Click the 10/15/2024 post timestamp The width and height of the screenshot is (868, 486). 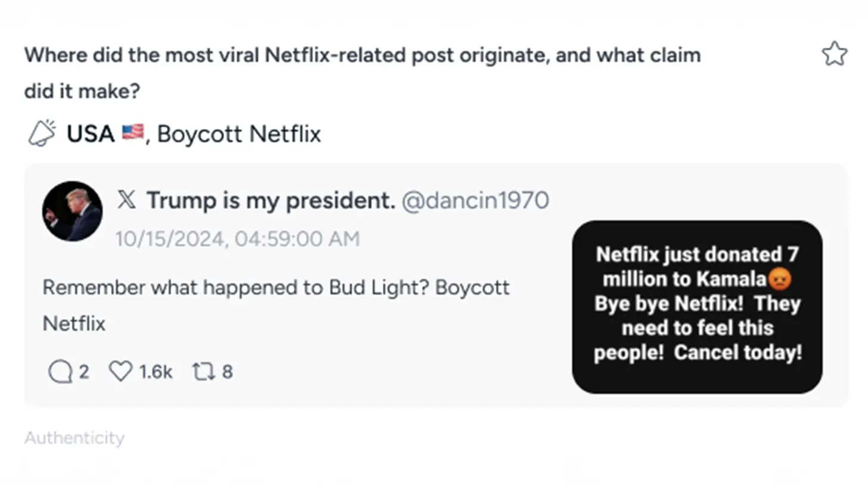(237, 239)
